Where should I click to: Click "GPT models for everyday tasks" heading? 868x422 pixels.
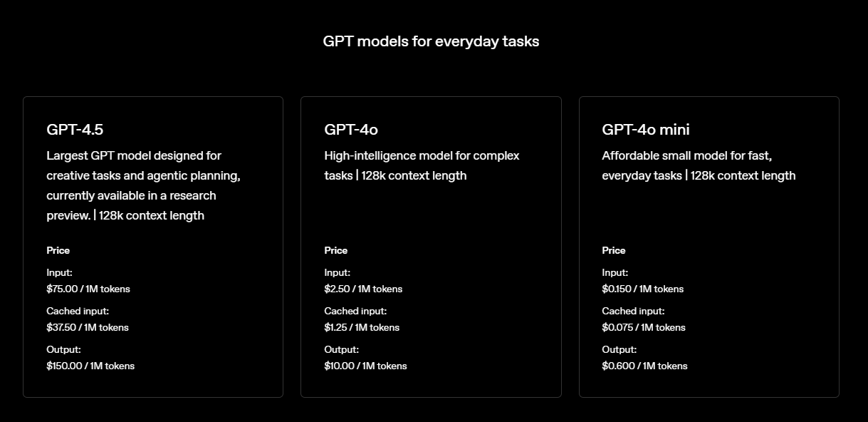431,41
